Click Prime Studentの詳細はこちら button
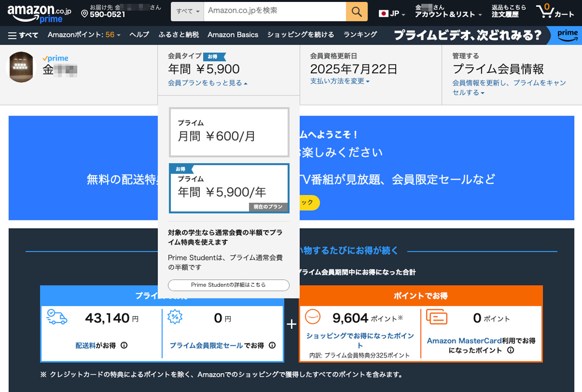 tap(228, 285)
